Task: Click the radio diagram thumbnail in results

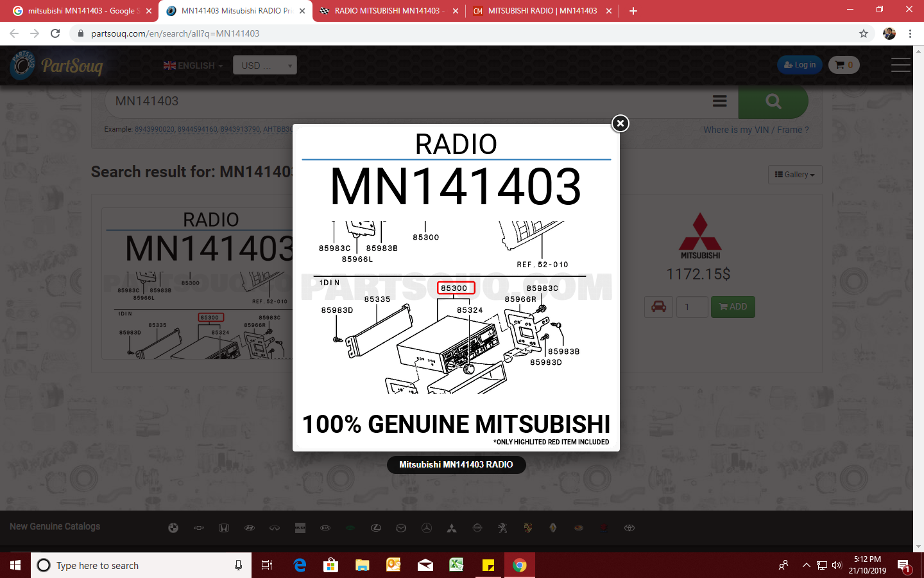Action: coord(199,283)
